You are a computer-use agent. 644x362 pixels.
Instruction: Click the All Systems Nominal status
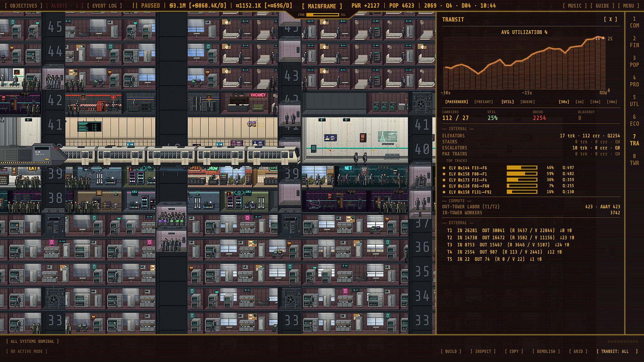32,342
